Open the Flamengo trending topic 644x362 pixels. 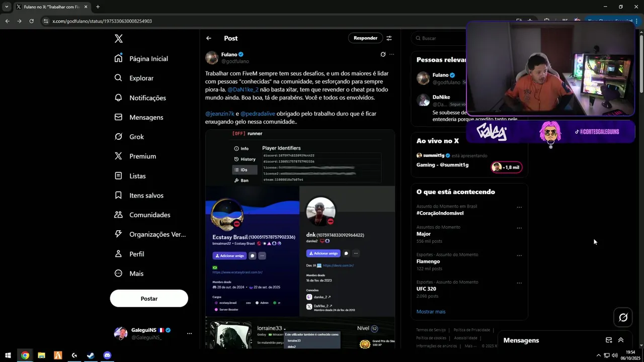(428, 261)
